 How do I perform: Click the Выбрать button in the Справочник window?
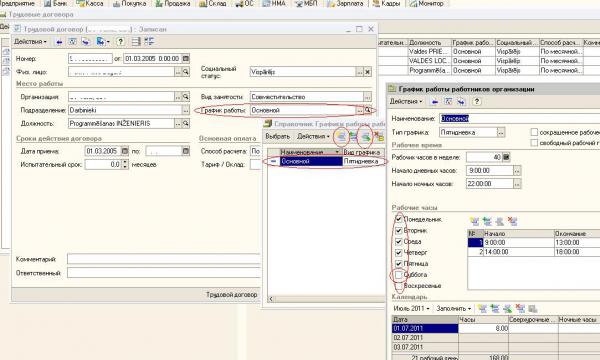[278, 137]
